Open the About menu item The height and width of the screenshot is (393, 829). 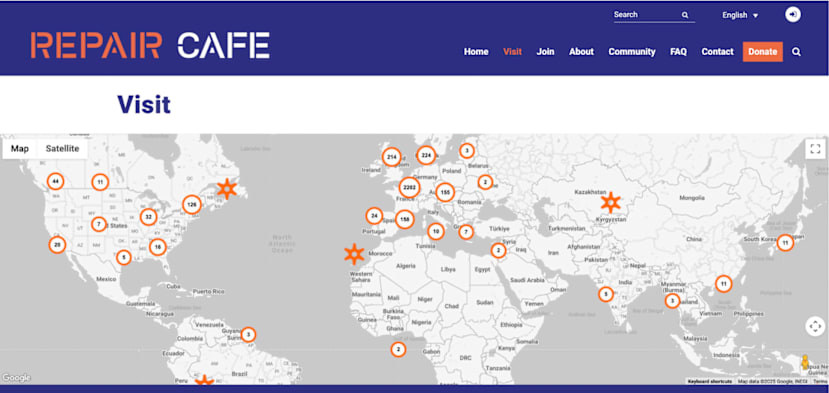point(581,52)
